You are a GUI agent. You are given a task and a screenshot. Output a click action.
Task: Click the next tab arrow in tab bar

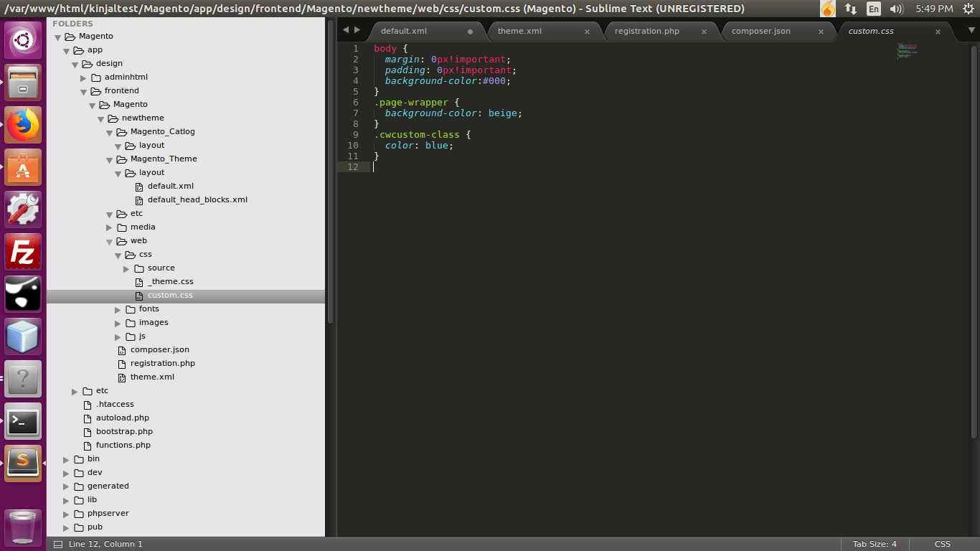tap(357, 30)
